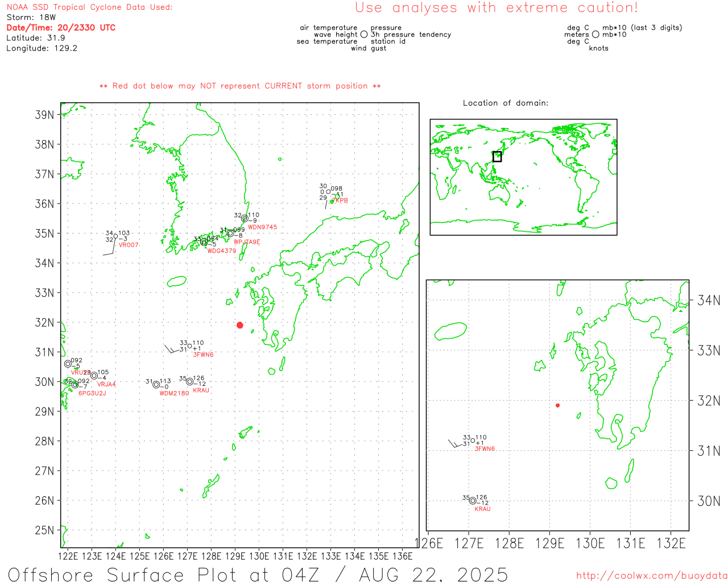Click the VRU29 station label
728x582 pixels.
(x=81, y=373)
